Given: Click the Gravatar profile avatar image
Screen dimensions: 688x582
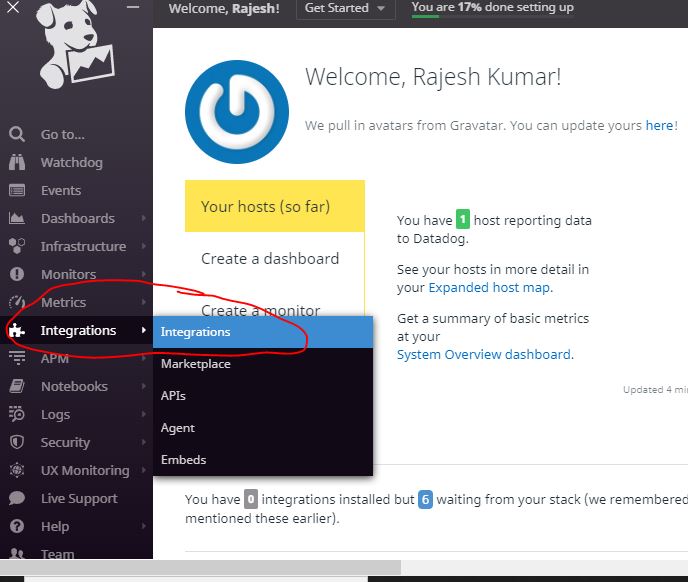Looking at the screenshot, I should pyautogui.click(x=237, y=112).
